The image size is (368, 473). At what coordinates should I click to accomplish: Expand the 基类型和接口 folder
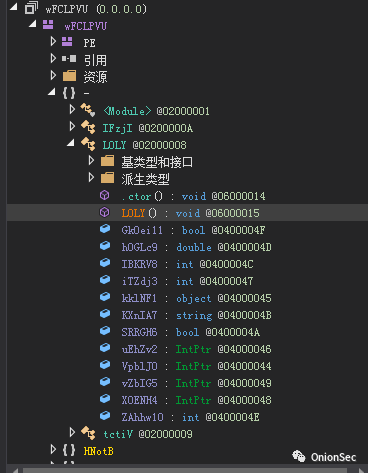91,161
